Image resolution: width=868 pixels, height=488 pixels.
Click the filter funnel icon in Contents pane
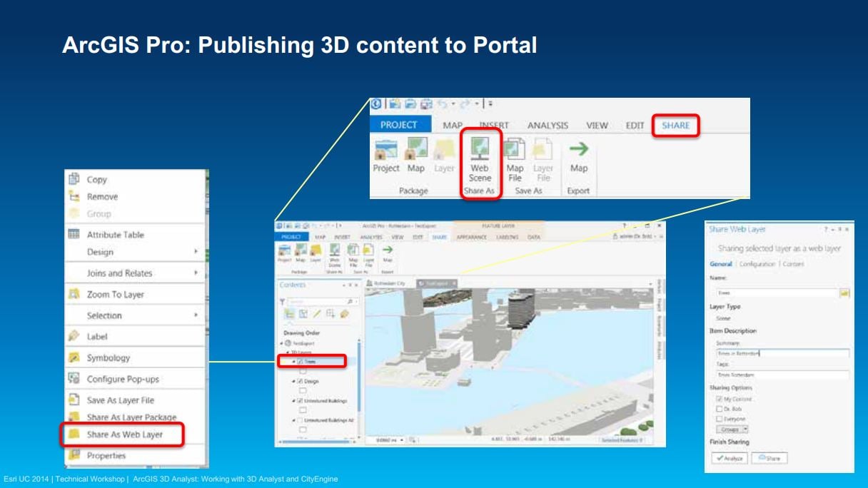tap(282, 302)
